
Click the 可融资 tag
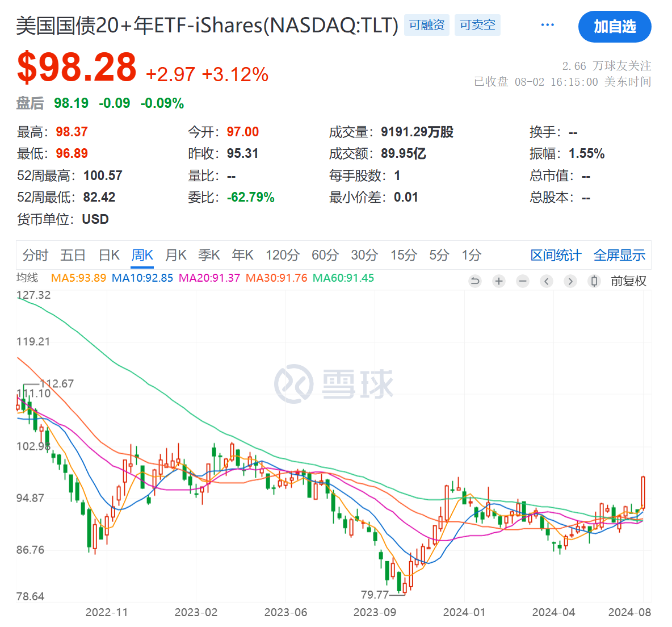(x=426, y=25)
